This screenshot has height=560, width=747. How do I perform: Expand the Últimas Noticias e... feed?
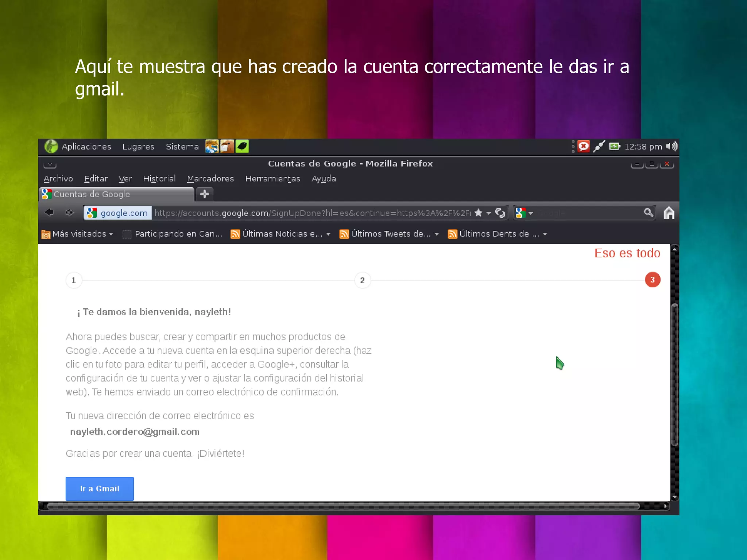click(x=281, y=234)
